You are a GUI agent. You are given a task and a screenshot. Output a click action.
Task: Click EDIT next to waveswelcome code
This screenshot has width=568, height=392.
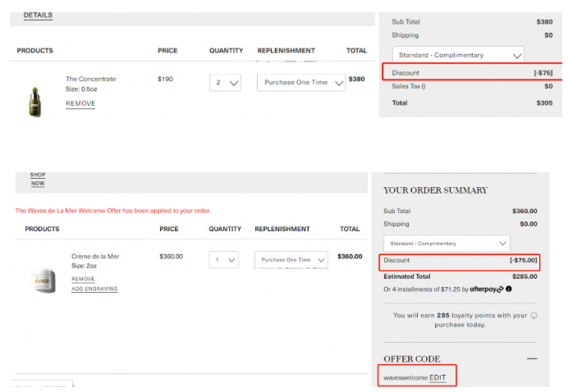tap(437, 377)
